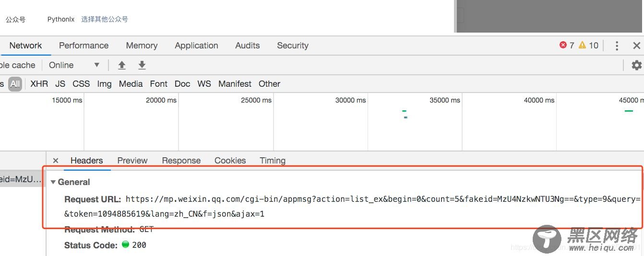The width and height of the screenshot is (644, 256).
Task: Open DevTools three-dot customize menu
Action: pyautogui.click(x=617, y=46)
